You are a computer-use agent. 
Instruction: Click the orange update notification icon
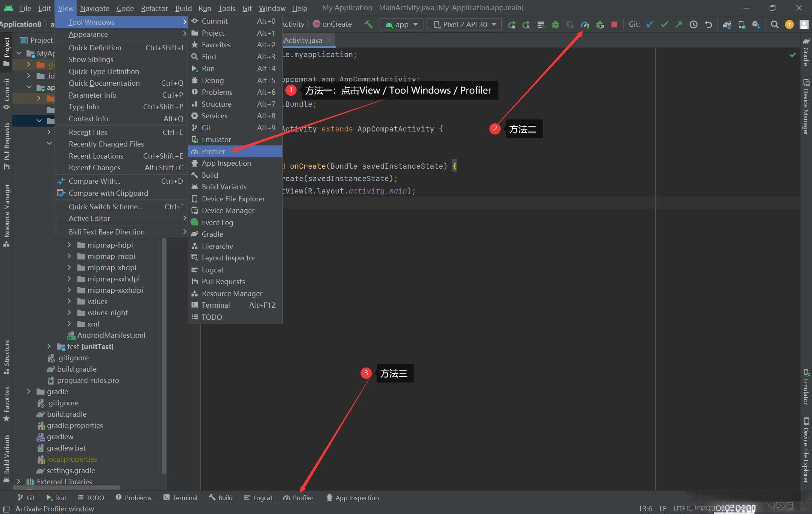[x=789, y=24]
